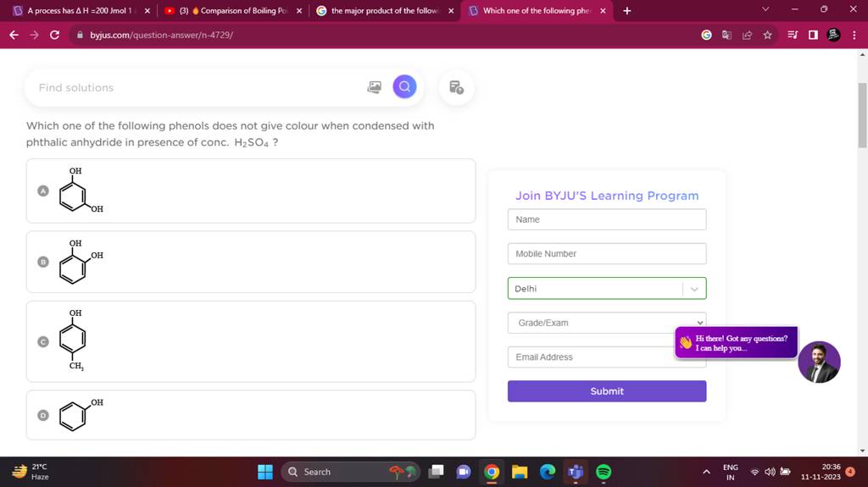Show hidden system tray icons chevron
The width and height of the screenshot is (868, 487).
(x=706, y=472)
